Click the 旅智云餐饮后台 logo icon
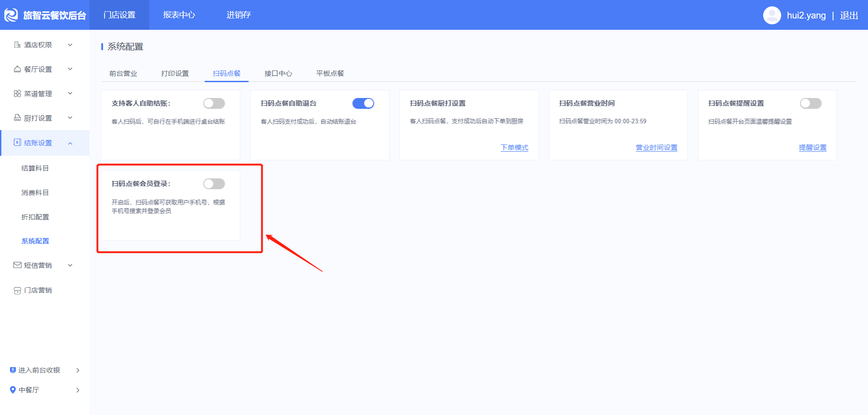 pyautogui.click(x=11, y=15)
